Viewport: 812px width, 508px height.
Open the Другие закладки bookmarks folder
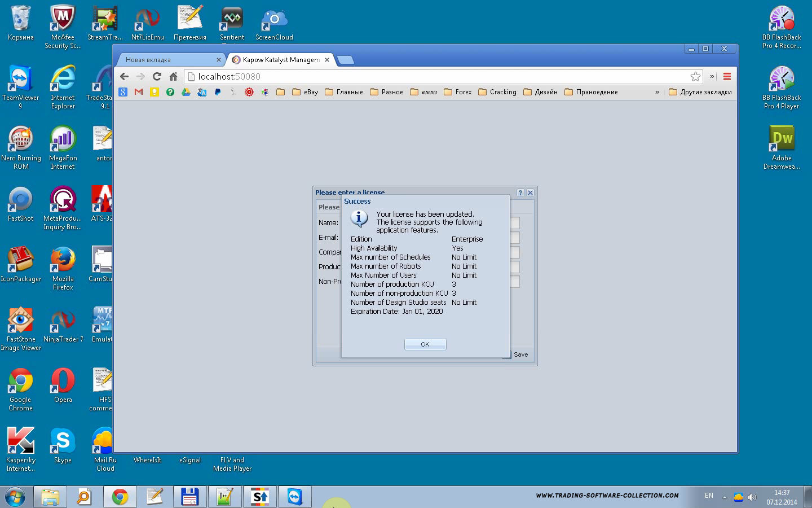point(700,92)
